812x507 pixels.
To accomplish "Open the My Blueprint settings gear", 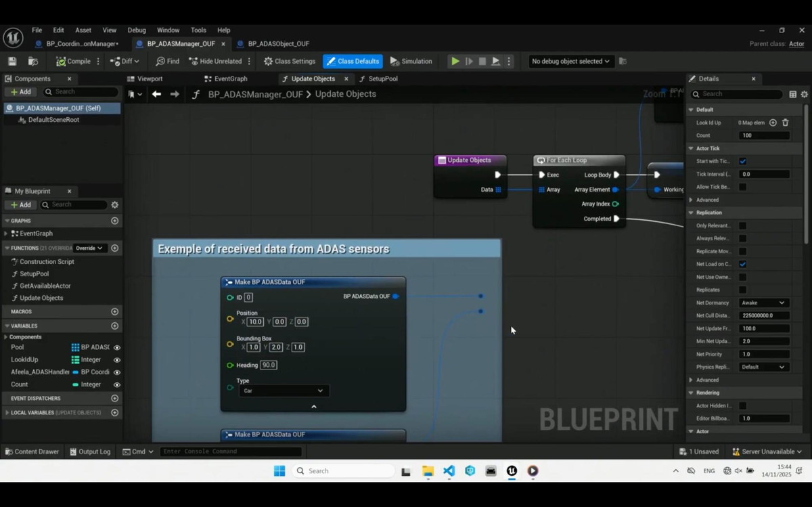I will click(x=114, y=204).
